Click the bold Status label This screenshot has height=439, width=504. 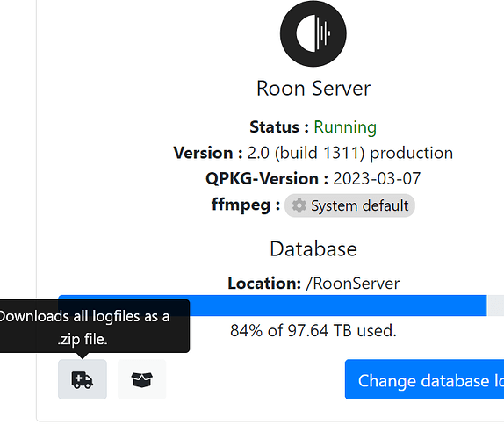(279, 127)
